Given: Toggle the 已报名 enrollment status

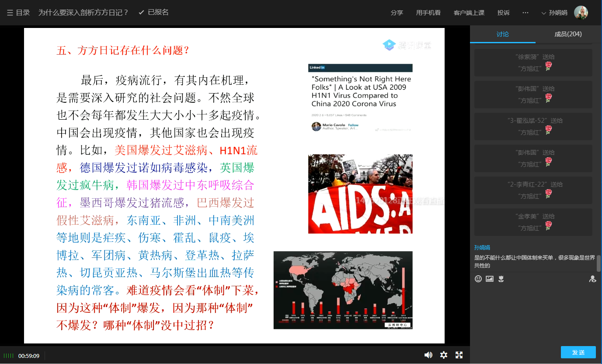Looking at the screenshot, I should click(153, 12).
